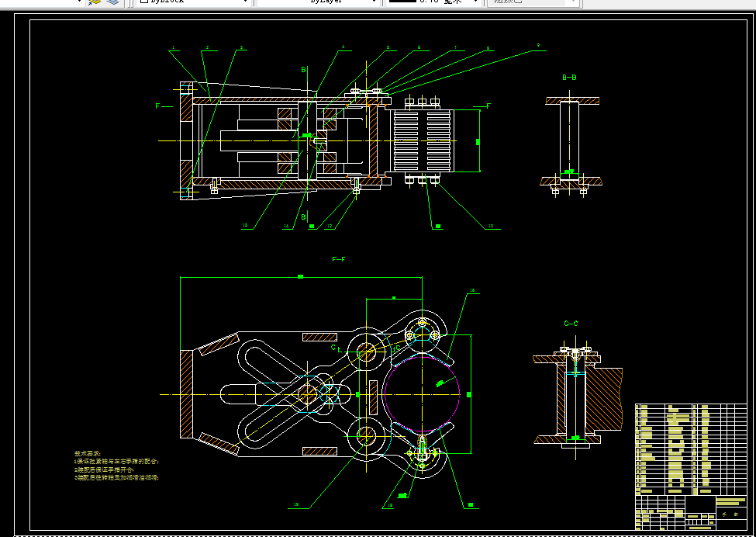756x537 pixels.
Task: Click part balloon number 19
Action: 296,505
